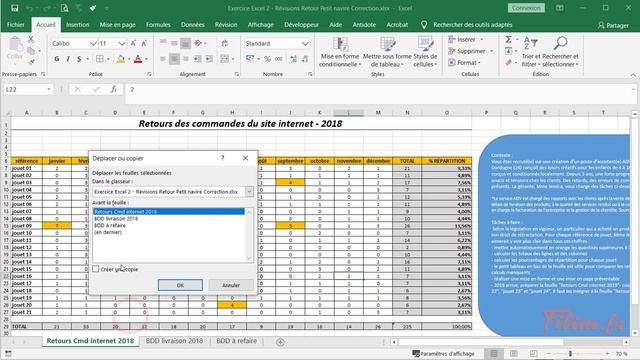Viewport: 640px width, 360px height.
Task: Click the zoom slider handle
Action: [570, 353]
